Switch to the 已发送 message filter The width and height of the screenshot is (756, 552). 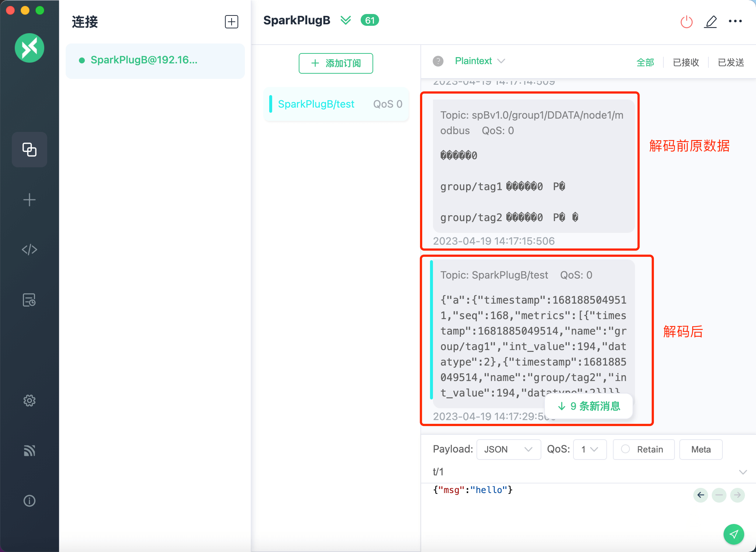(731, 62)
